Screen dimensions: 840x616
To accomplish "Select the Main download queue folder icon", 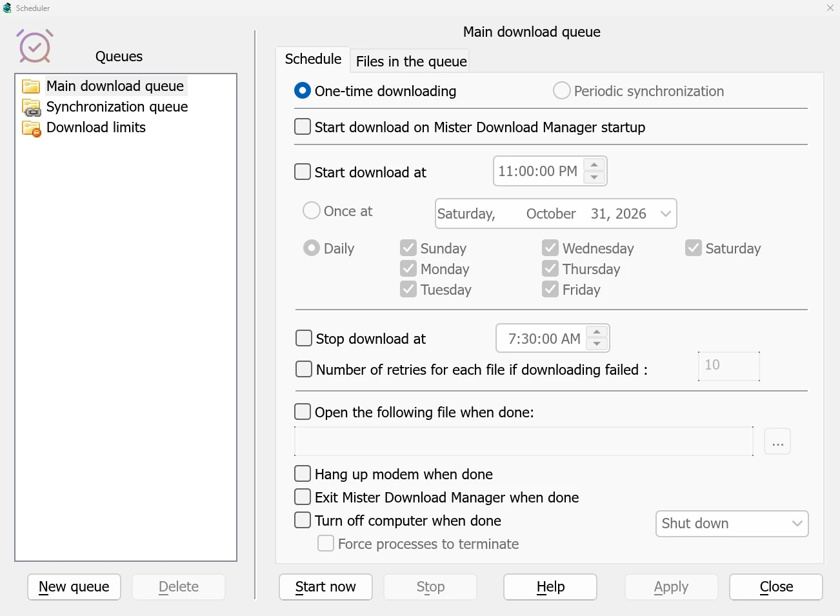I will (31, 86).
